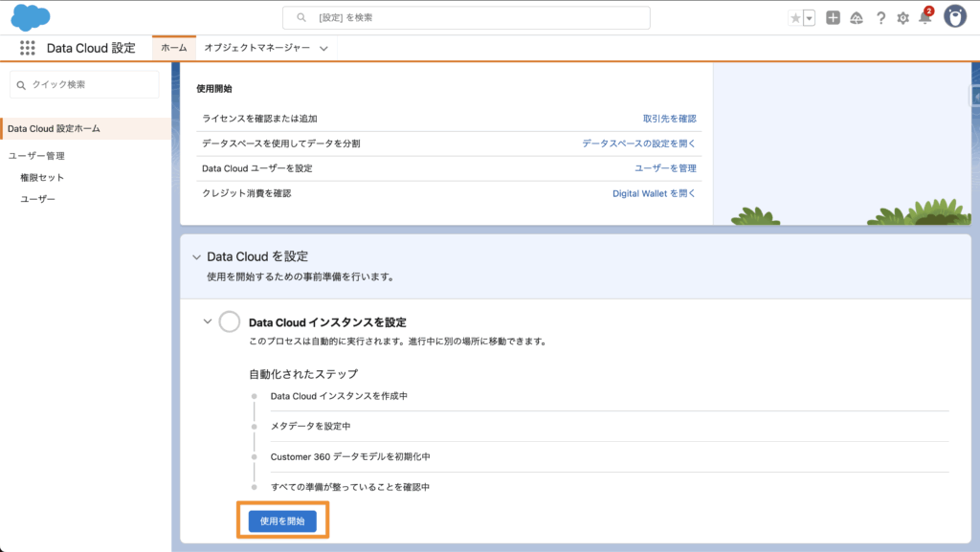Click the Customer 360 データモデルを初期化中 step

pos(350,456)
